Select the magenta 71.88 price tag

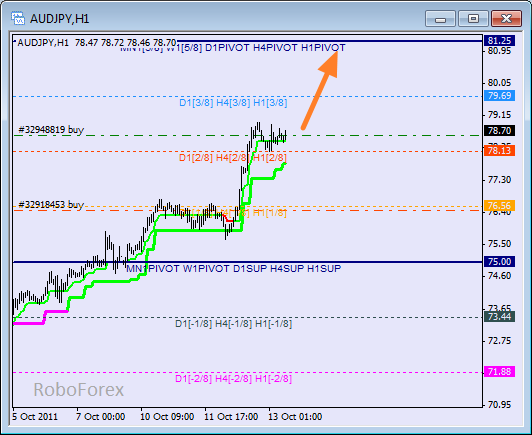coord(499,372)
